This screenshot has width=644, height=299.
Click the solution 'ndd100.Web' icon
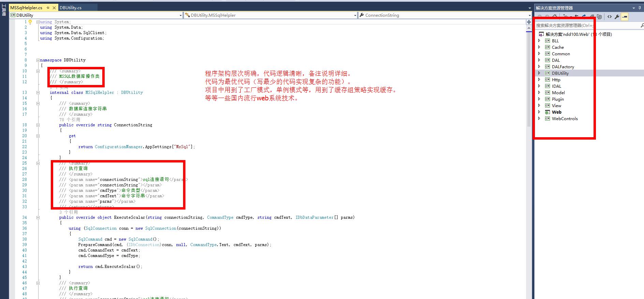pyautogui.click(x=541, y=34)
